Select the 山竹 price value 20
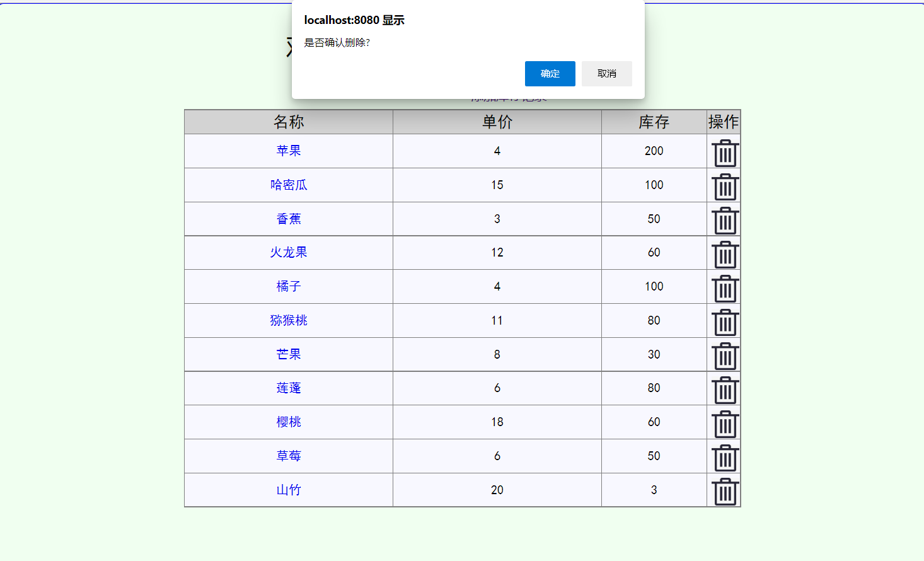This screenshot has height=561, width=924. (497, 490)
